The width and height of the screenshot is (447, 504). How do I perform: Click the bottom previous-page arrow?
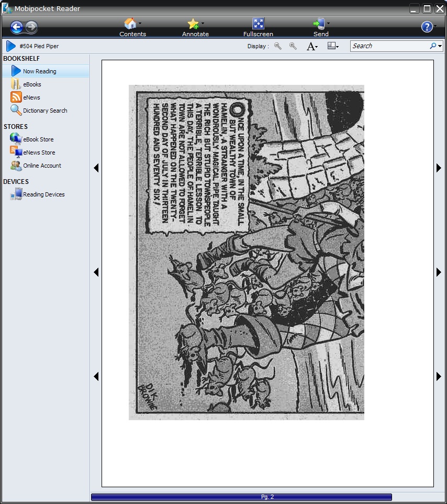point(96,376)
